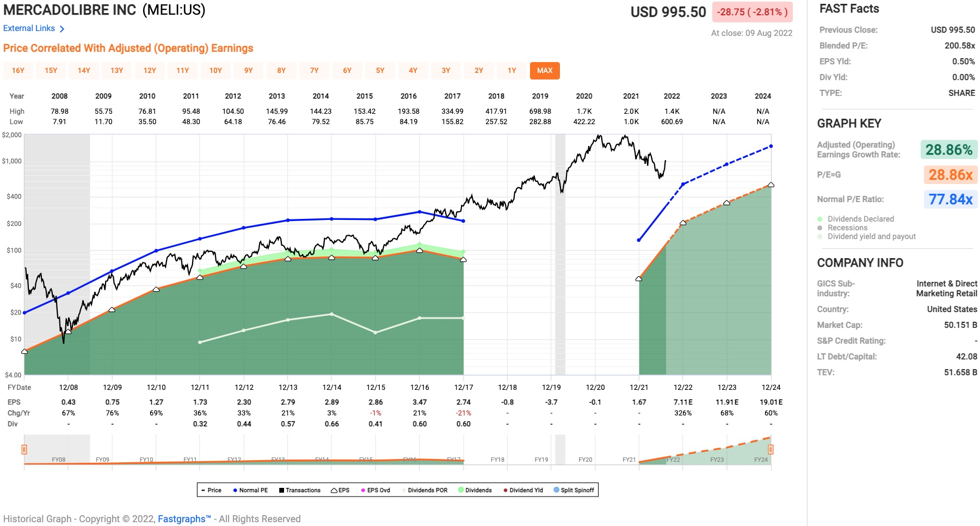
Task: Toggle the Normal PE legend marker
Action: [x=235, y=490]
